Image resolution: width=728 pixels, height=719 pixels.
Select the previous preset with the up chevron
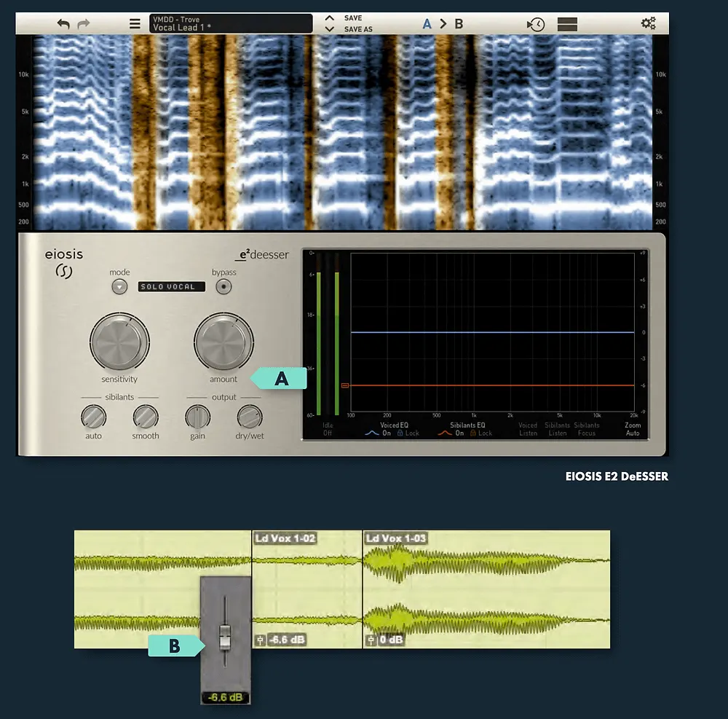pos(329,18)
